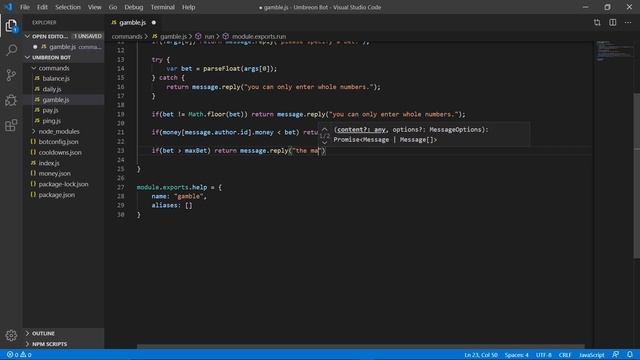640x360 pixels.
Task: Open the notifications bell
Action: (630, 355)
